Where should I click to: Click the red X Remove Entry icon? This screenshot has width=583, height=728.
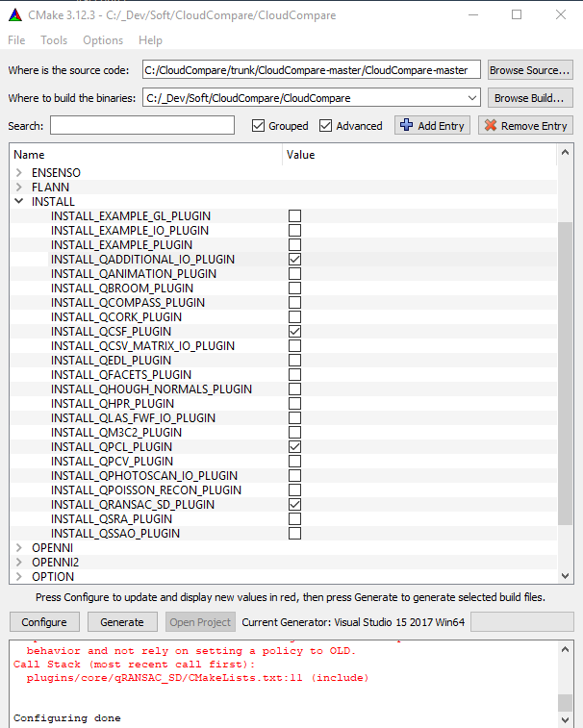tap(491, 125)
